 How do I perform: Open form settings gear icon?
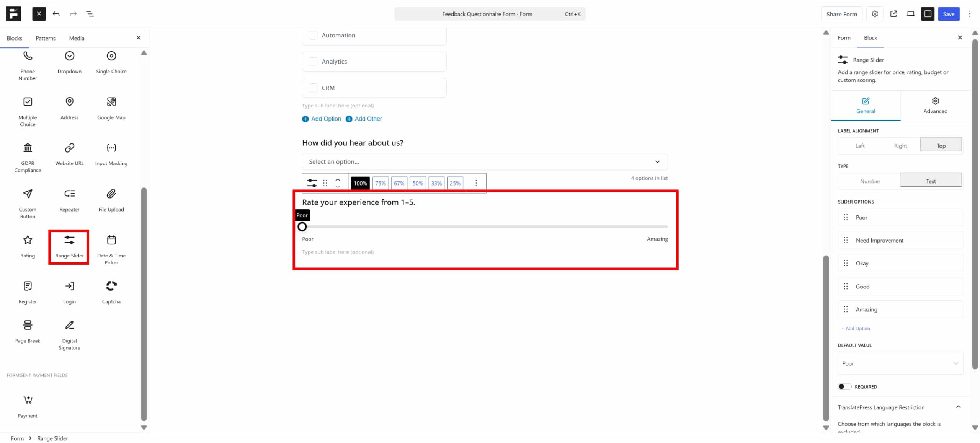[x=875, y=14]
